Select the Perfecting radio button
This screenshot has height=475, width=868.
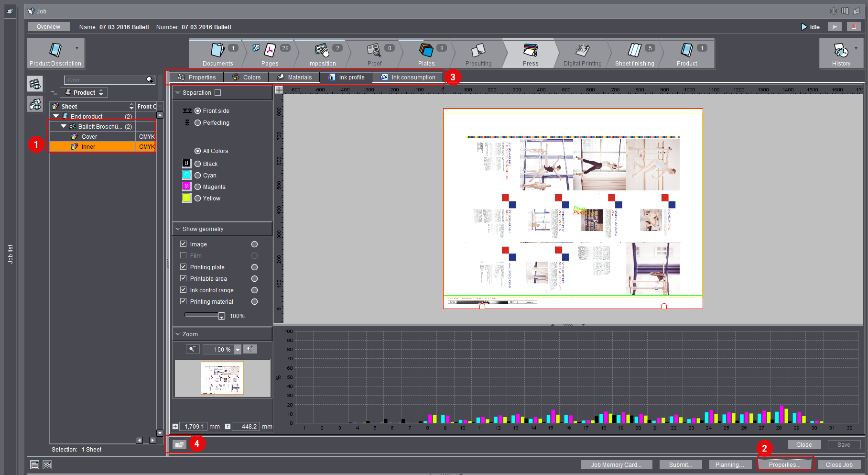198,122
